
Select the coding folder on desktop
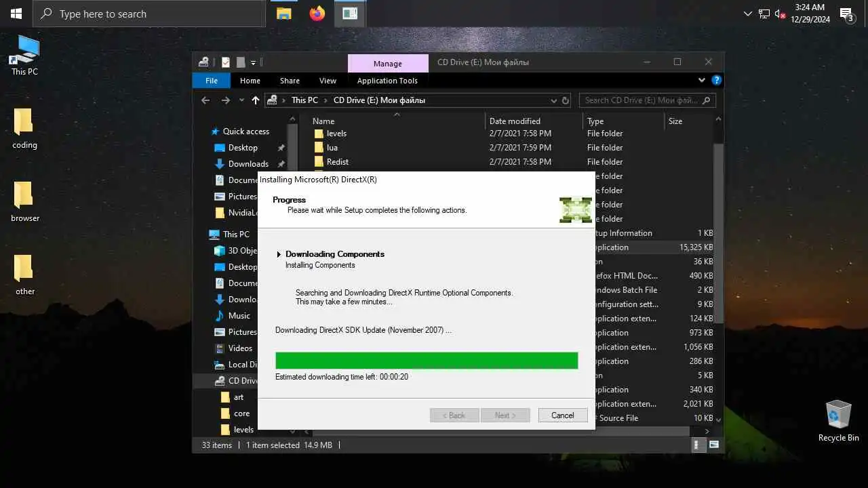pos(24,129)
